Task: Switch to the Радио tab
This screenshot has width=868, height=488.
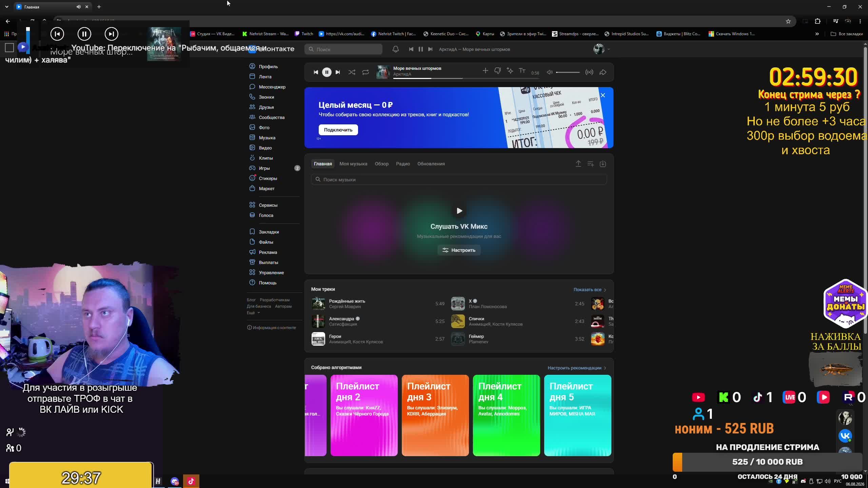Action: 403,164
